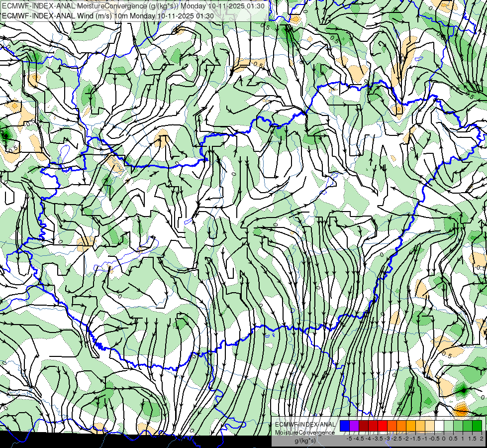Click the legend units g/(kg*s)
Screen dimensions: 487x448
tap(305, 441)
